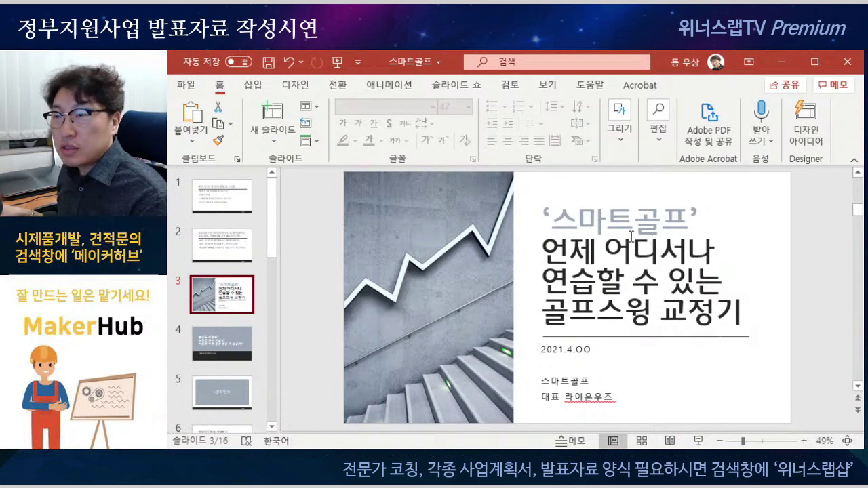This screenshot has width=868, height=488.
Task: Select the Format Painter brush icon
Action: [218, 140]
